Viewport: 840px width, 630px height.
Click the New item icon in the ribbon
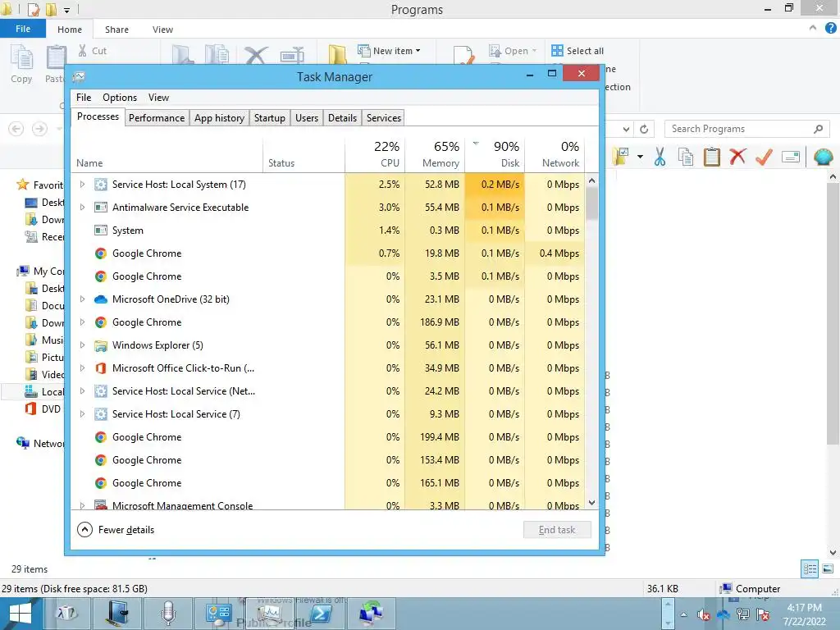[363, 51]
